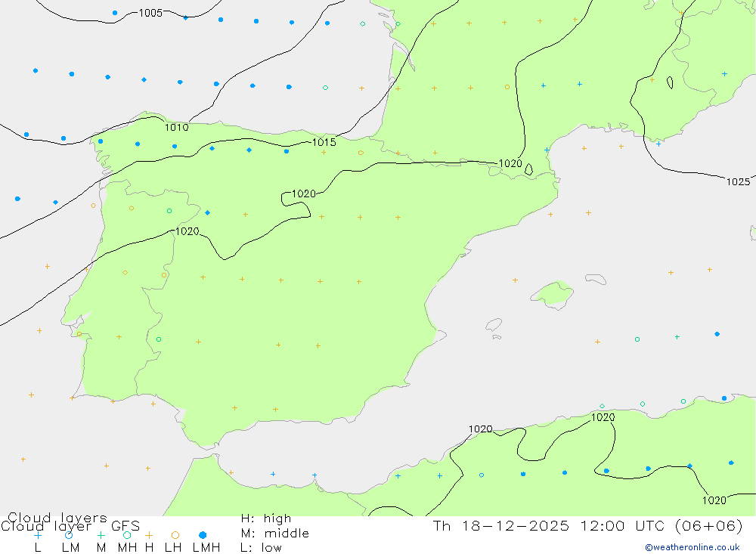This screenshot has height=554, width=756.
Task: Click the green hollow circle legend icon above MH
Action: tap(127, 535)
